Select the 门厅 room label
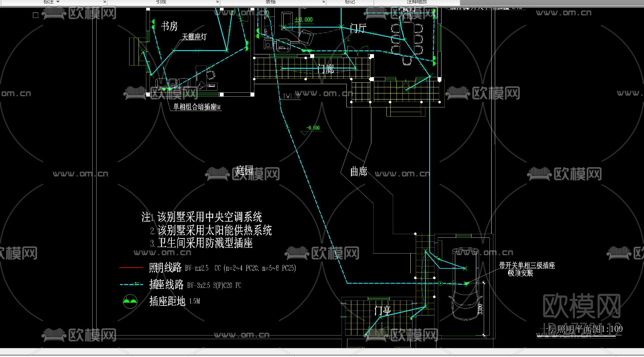This screenshot has height=357, width=644. pyautogui.click(x=358, y=28)
